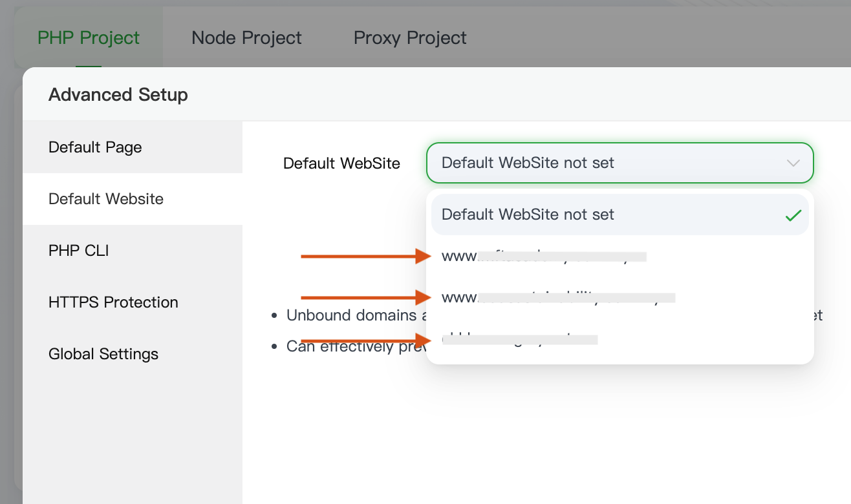Open Default Page settings section

[x=95, y=147]
